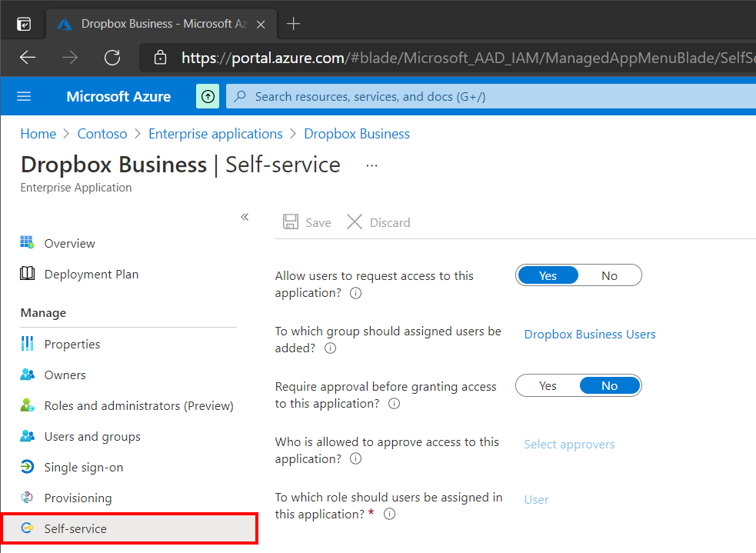Click the Azure logo on browser tab

pyautogui.click(x=65, y=24)
